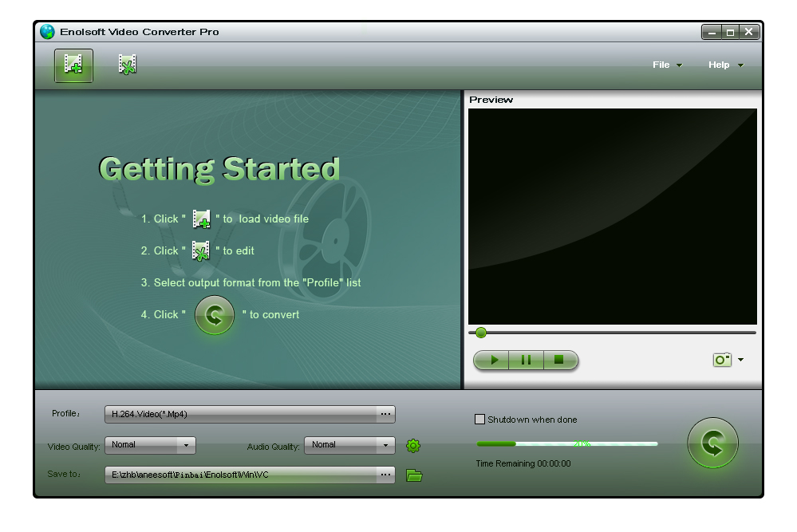The height and width of the screenshot is (532, 797).
Task: Minimize the Enolsoft Video Converter window
Action: point(712,32)
